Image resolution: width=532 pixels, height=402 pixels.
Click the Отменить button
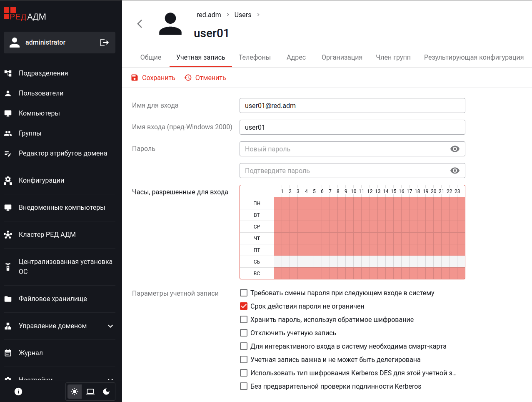[205, 78]
